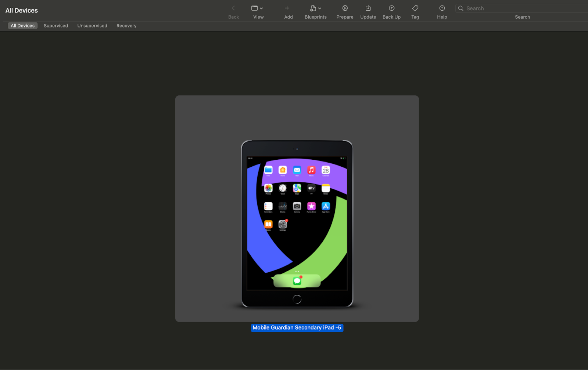
Task: Expand the Blueprints dropdown
Action: point(319,8)
